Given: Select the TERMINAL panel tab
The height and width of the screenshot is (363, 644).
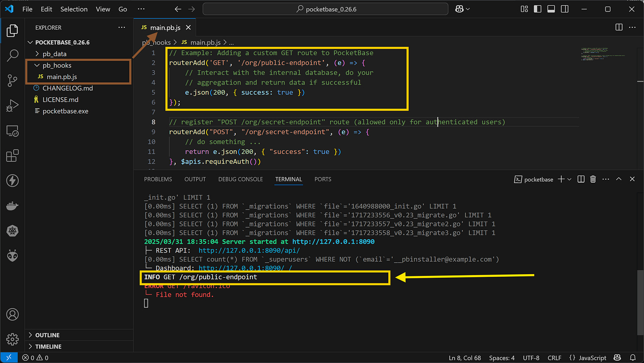Looking at the screenshot, I should [288, 179].
